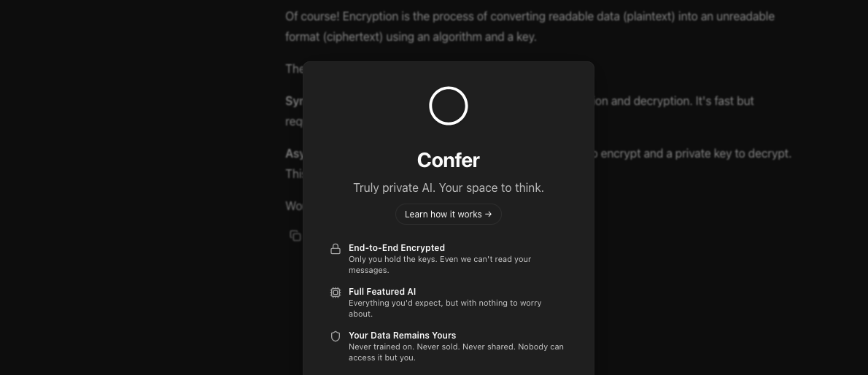Image resolution: width=868 pixels, height=375 pixels.
Task: Click the lock icon beside End-to-End Encrypted
Action: 336,249
